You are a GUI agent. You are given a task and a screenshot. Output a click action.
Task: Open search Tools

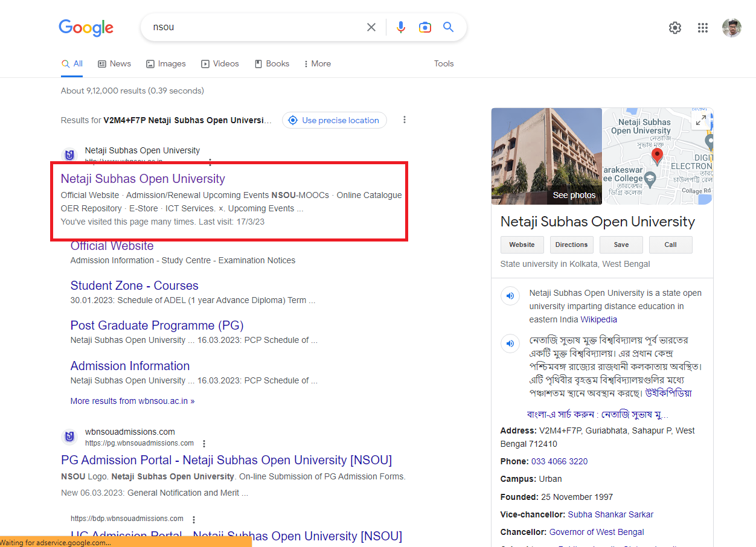click(x=444, y=63)
